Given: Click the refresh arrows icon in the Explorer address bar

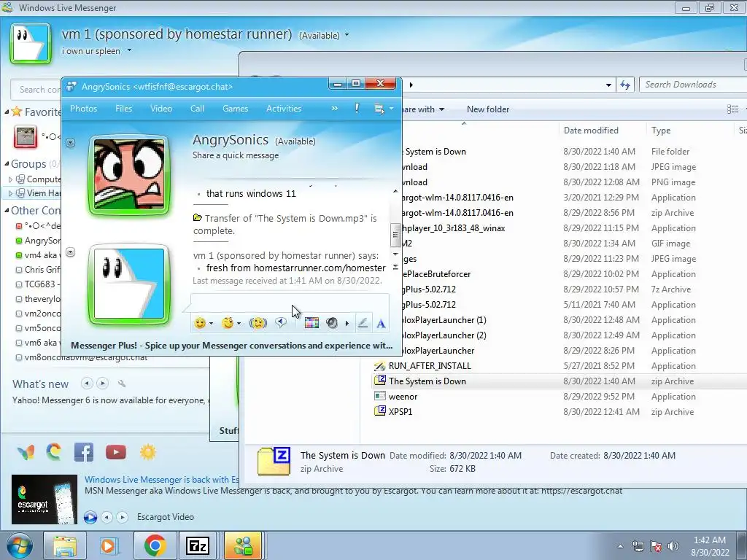Looking at the screenshot, I should coord(625,85).
